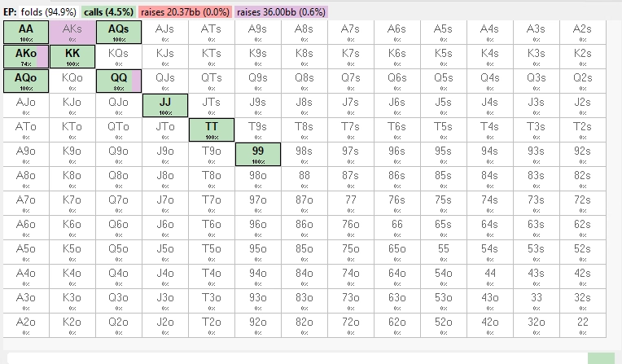Select the A2s hand cell

pos(582,33)
